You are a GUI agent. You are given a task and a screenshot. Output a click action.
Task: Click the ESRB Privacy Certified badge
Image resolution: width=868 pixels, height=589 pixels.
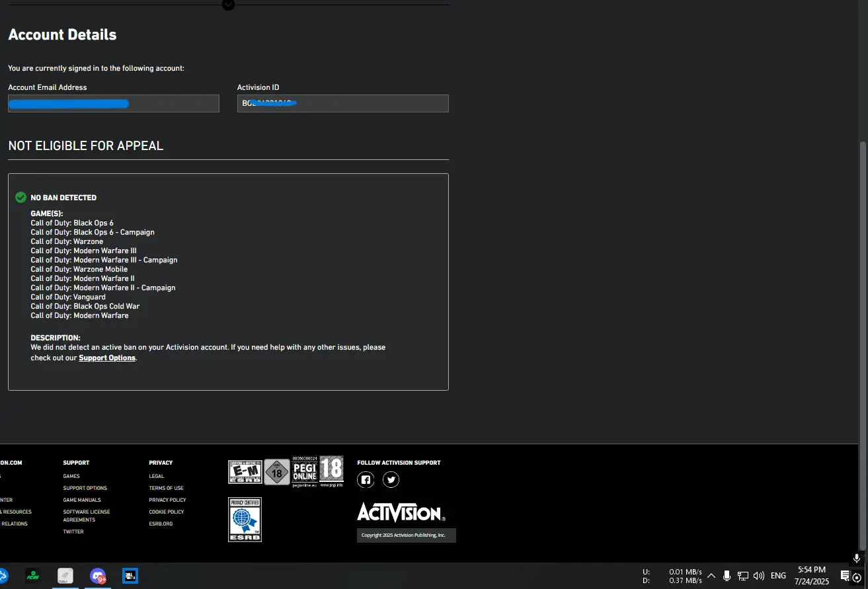tap(245, 520)
